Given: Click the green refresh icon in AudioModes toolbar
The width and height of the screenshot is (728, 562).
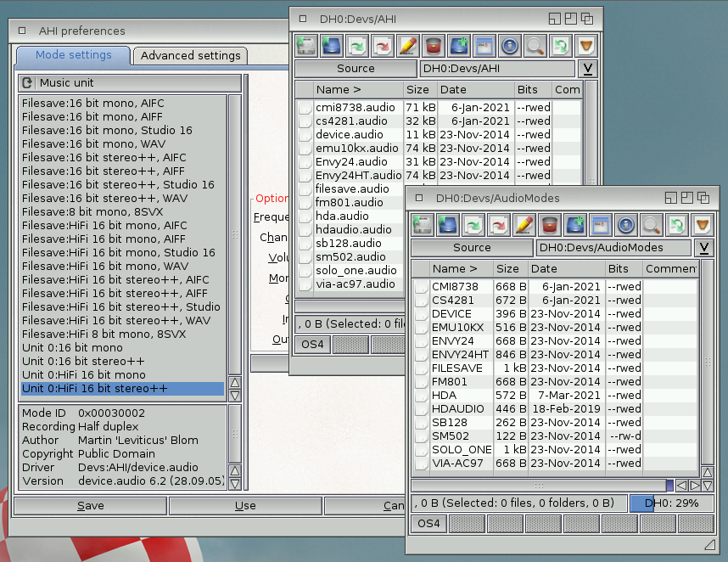Looking at the screenshot, I should pos(676,225).
